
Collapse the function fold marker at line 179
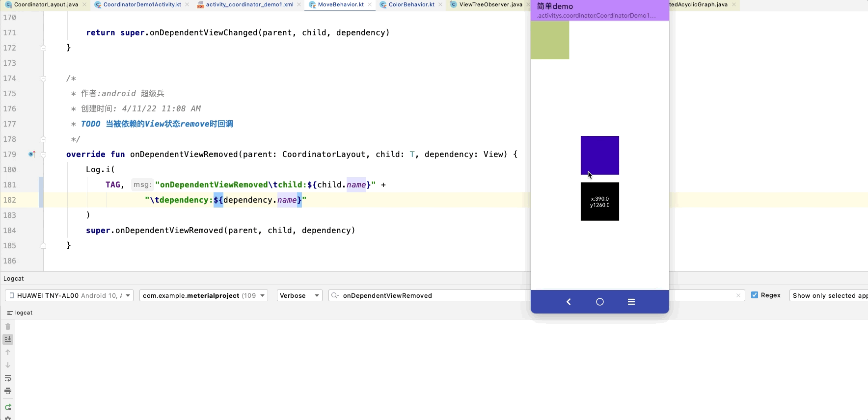[x=43, y=155]
